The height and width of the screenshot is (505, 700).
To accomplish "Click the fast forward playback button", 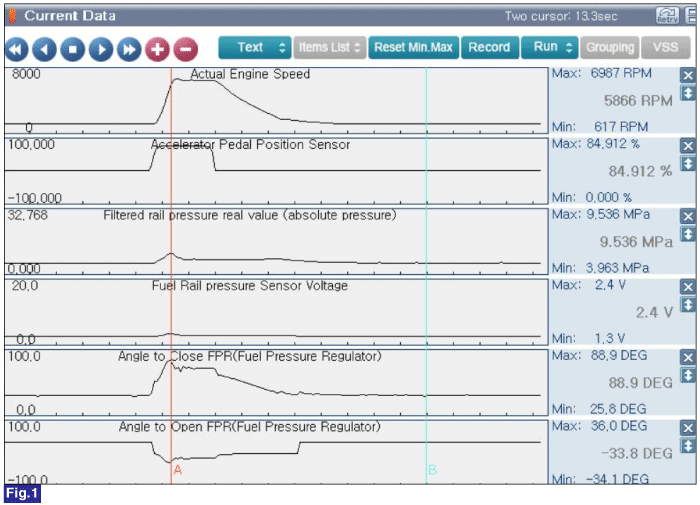I will point(129,49).
